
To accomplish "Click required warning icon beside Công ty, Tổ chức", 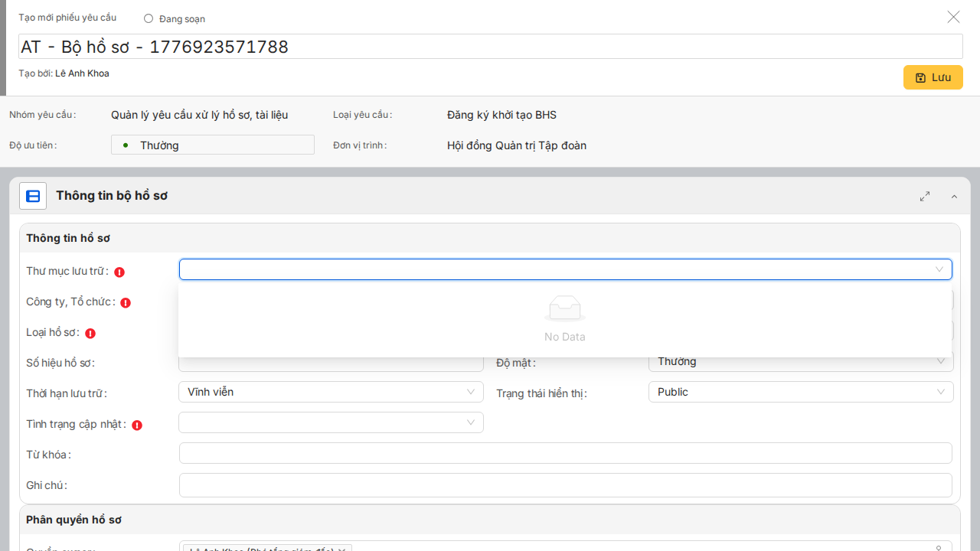I will coord(126,302).
